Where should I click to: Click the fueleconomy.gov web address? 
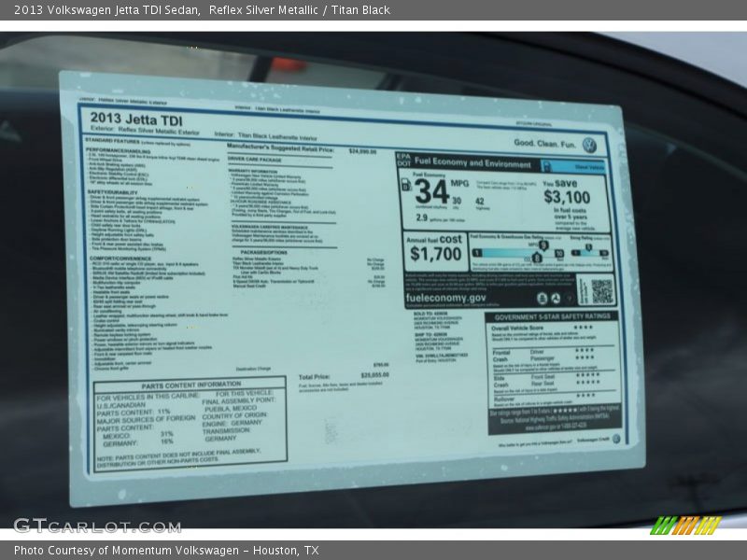coord(446,298)
